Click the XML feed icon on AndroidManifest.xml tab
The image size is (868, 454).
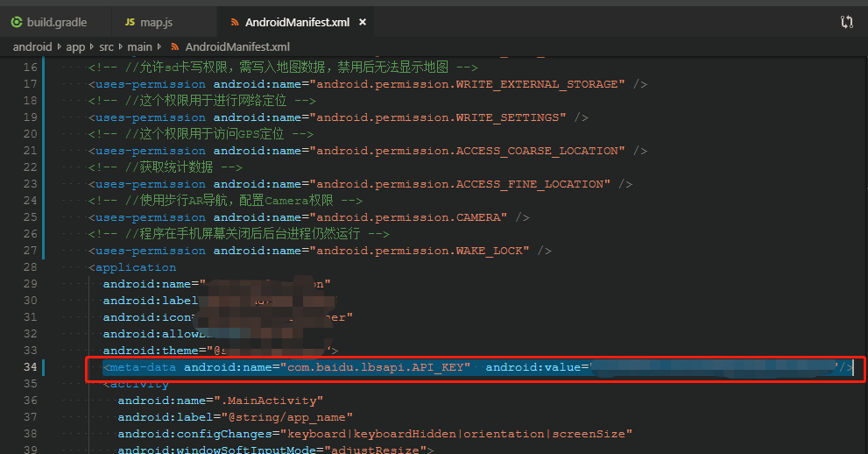pos(235,22)
